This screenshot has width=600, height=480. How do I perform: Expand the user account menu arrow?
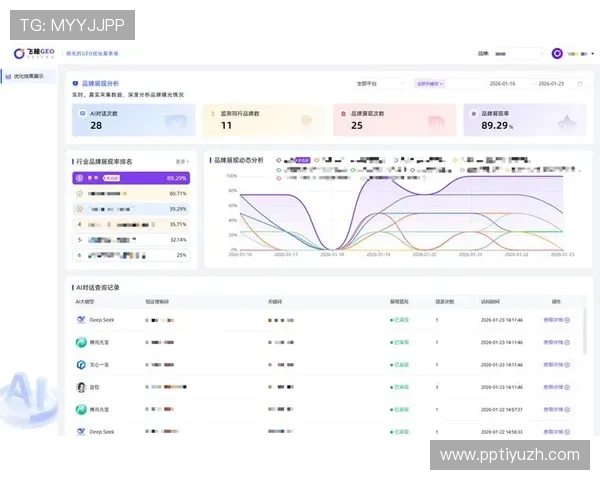593,54
